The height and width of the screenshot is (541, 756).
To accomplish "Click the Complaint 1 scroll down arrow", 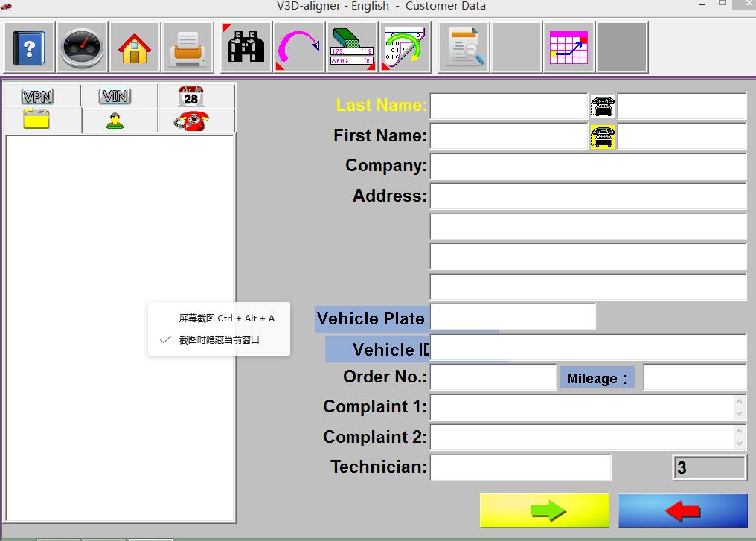I will [739, 414].
